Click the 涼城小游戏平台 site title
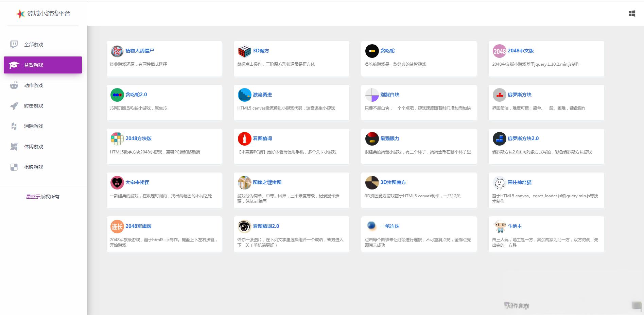Viewport: 644px width, 315px height. [x=49, y=14]
